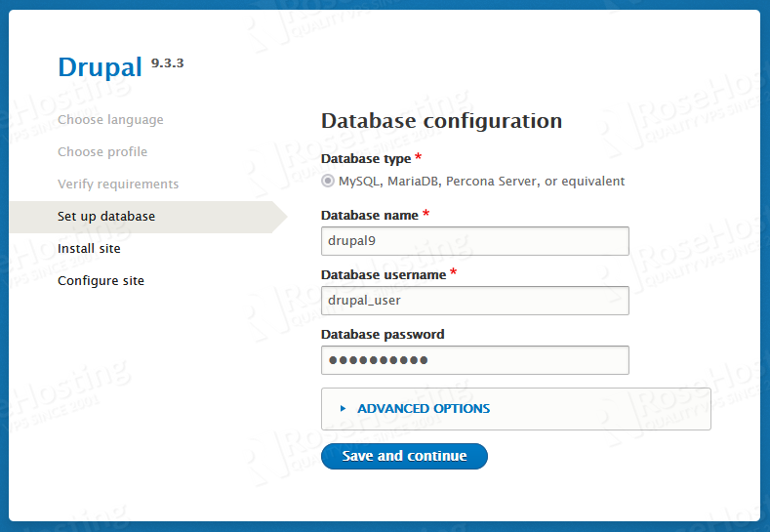Click the Drupal title text

pos(101,66)
